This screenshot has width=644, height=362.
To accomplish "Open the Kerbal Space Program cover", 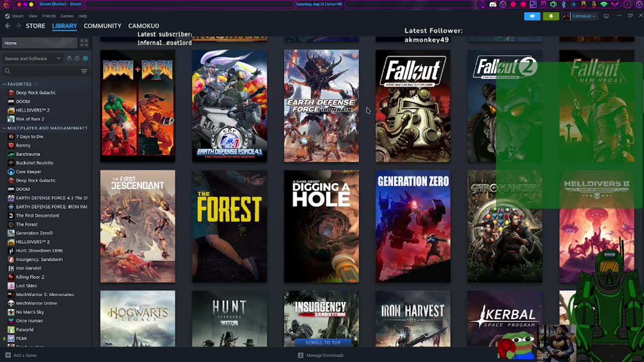I will [505, 319].
